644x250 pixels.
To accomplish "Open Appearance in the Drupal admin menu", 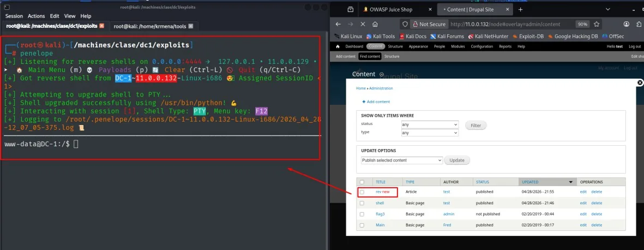I will point(418,46).
